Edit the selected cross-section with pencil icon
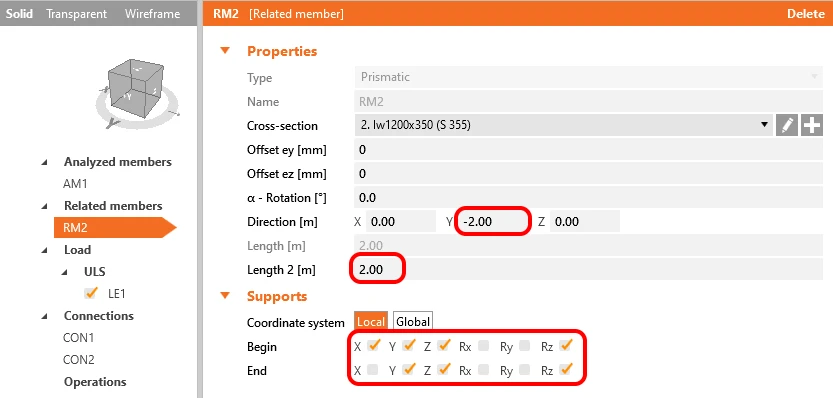 [x=787, y=125]
